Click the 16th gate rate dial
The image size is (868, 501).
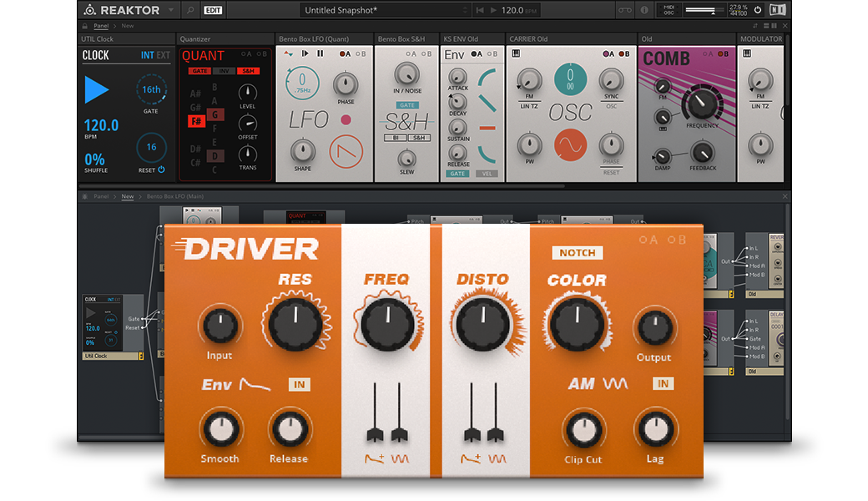tap(151, 89)
